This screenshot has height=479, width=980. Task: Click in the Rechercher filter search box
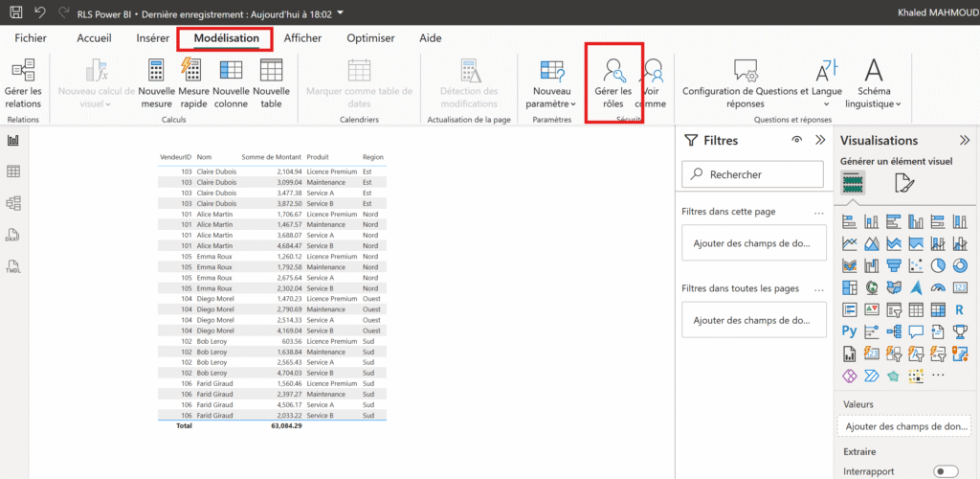tap(753, 174)
